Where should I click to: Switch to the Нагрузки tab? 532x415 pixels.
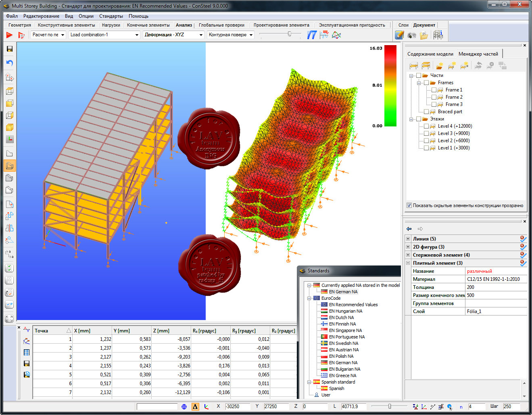tap(111, 25)
